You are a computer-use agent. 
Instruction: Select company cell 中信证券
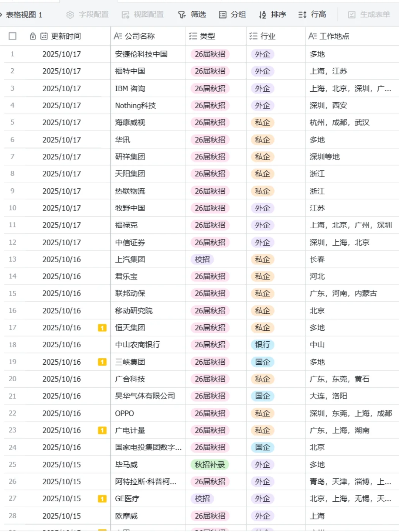coord(148,242)
